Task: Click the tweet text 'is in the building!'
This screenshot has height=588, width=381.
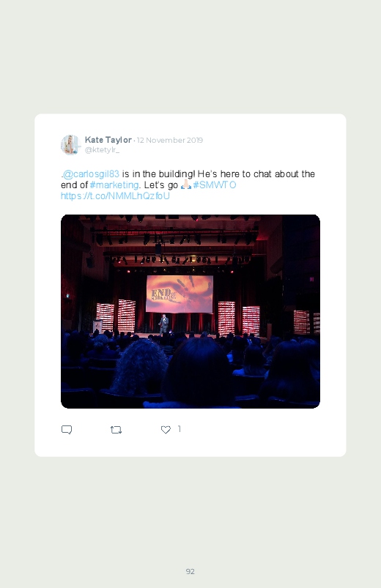Action: click(158, 174)
